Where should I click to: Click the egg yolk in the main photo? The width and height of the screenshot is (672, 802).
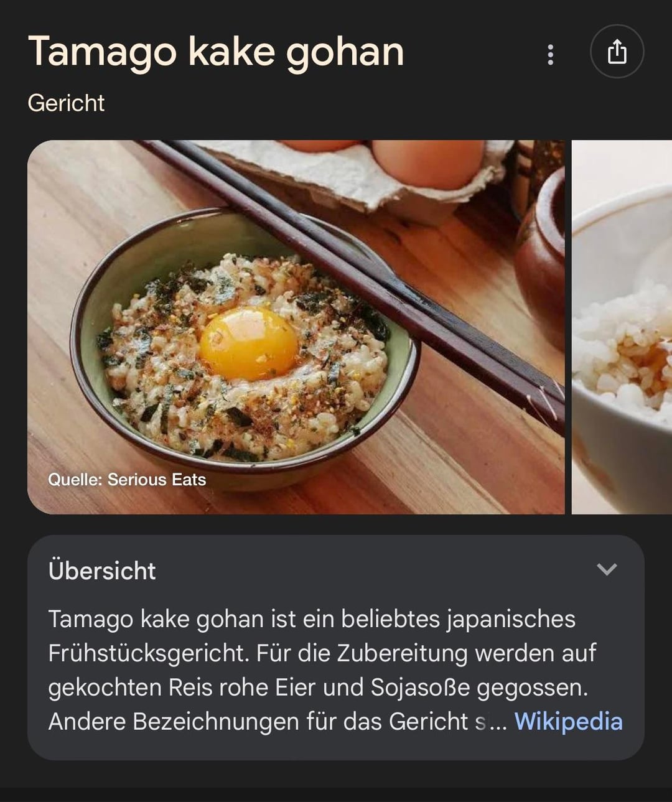(249, 343)
